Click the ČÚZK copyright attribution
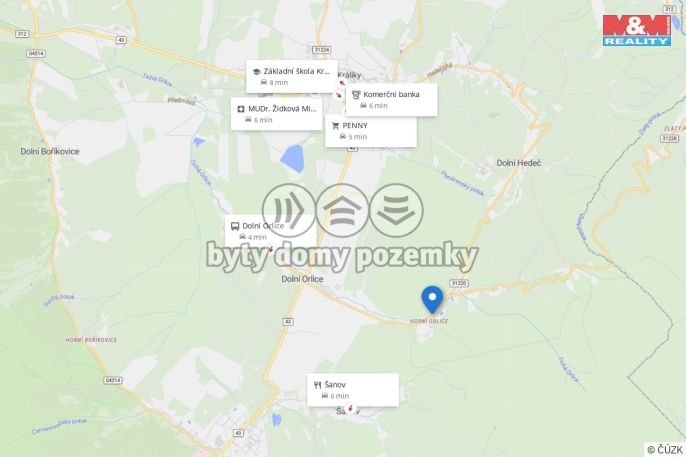 (665, 450)
